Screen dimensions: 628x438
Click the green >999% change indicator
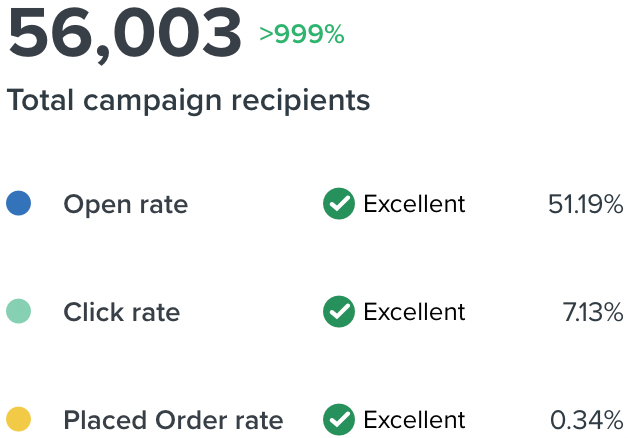(x=301, y=35)
